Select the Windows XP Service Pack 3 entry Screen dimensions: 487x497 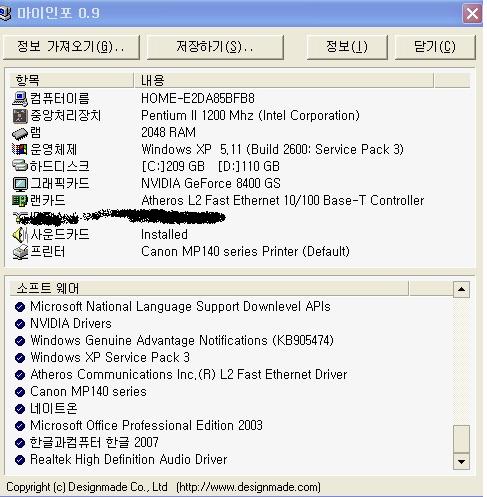click(x=110, y=358)
